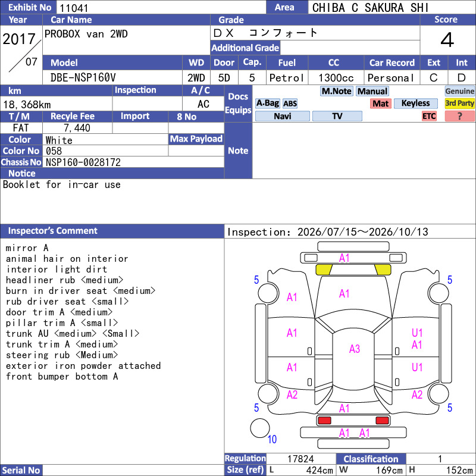The width and height of the screenshot is (476, 476).
Task: Click comment 'animal hair on interior'
Action: tap(67, 259)
